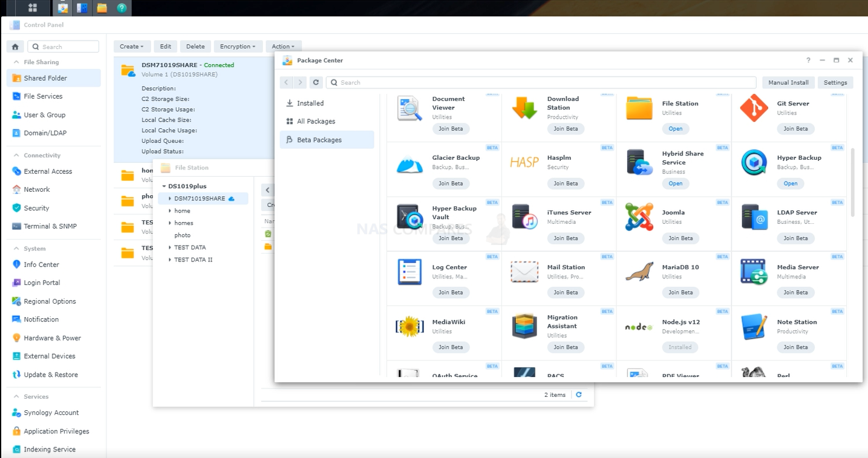868x458 pixels.
Task: Click the Hasplm HASP package icon
Action: pos(524,162)
